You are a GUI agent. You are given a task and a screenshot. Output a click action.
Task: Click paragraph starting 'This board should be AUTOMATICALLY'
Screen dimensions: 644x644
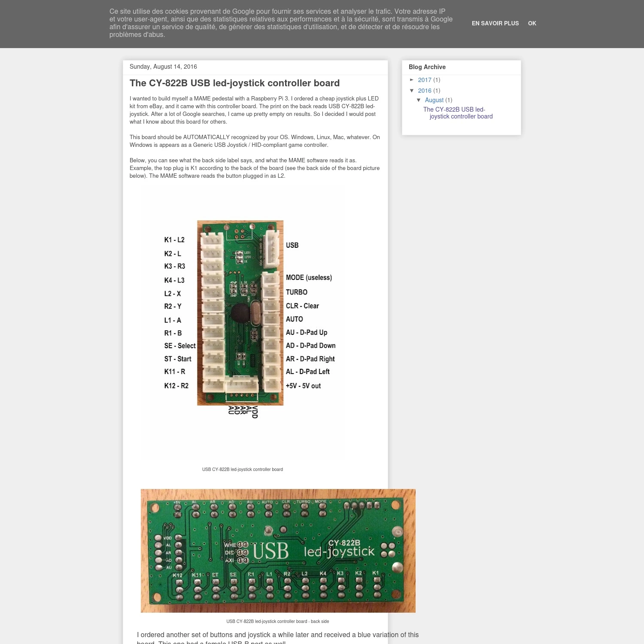[x=255, y=141]
